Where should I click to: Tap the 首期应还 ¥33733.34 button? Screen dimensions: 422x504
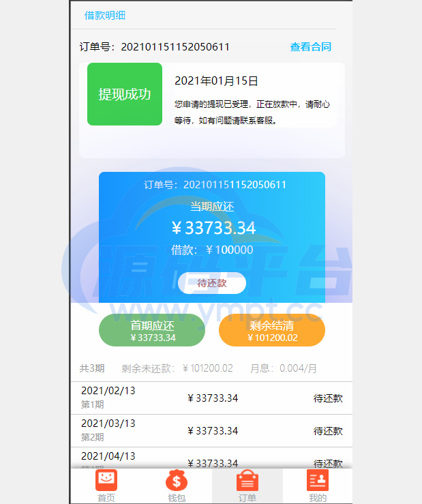[152, 330]
